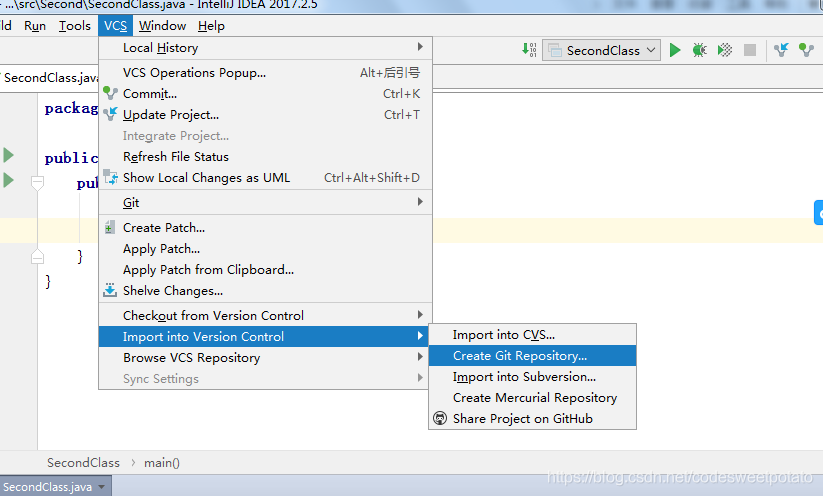The image size is (823, 496).
Task: Expand Browse VCS Repository submenu arrow
Action: tap(420, 356)
